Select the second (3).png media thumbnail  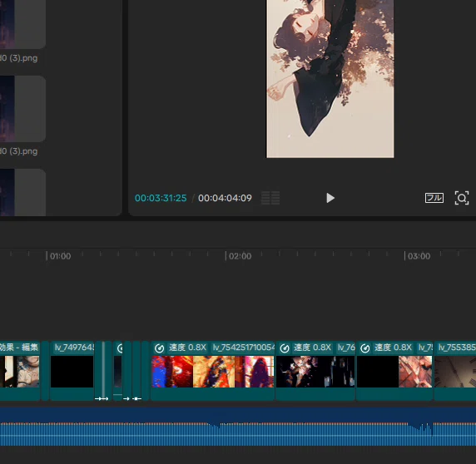point(22,109)
